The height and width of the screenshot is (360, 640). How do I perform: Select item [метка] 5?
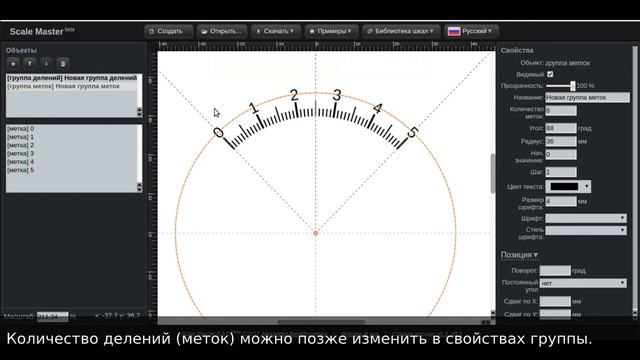(x=72, y=170)
